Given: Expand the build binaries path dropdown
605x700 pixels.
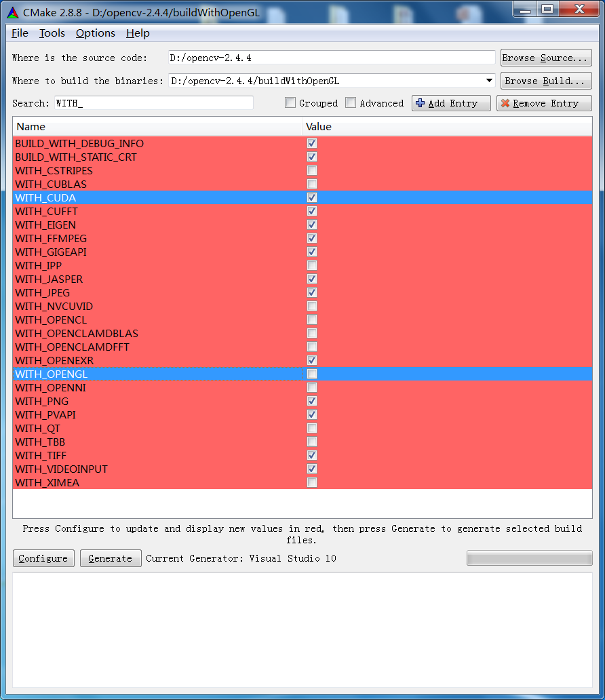Looking at the screenshot, I should (x=489, y=81).
